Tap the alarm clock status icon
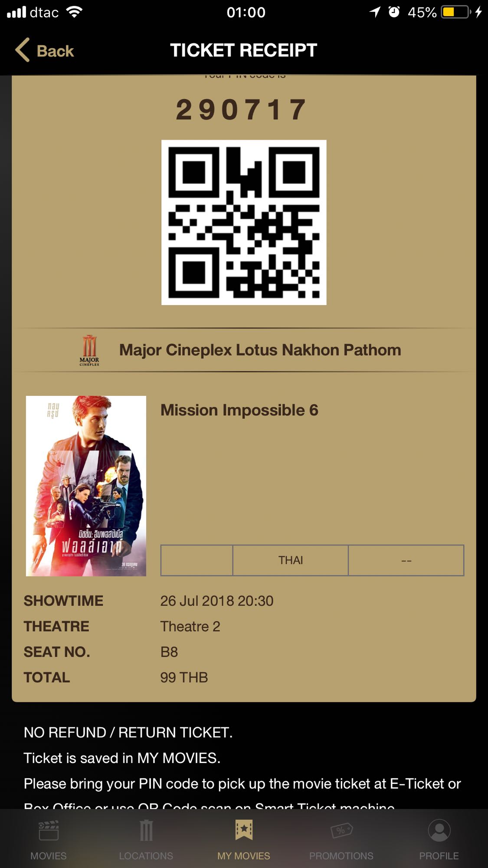Image resolution: width=488 pixels, height=868 pixels. (394, 12)
